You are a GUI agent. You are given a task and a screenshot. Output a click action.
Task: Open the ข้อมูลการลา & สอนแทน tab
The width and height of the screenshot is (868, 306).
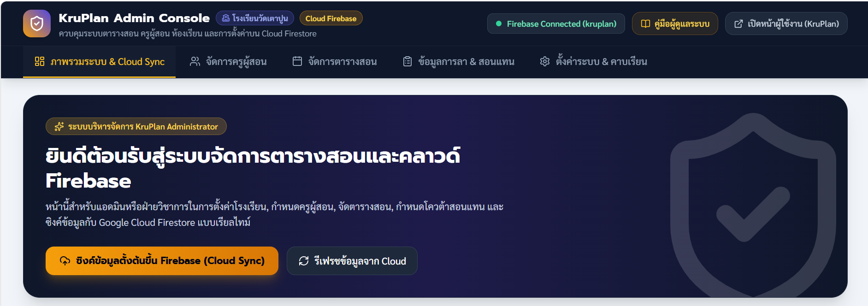coord(459,62)
